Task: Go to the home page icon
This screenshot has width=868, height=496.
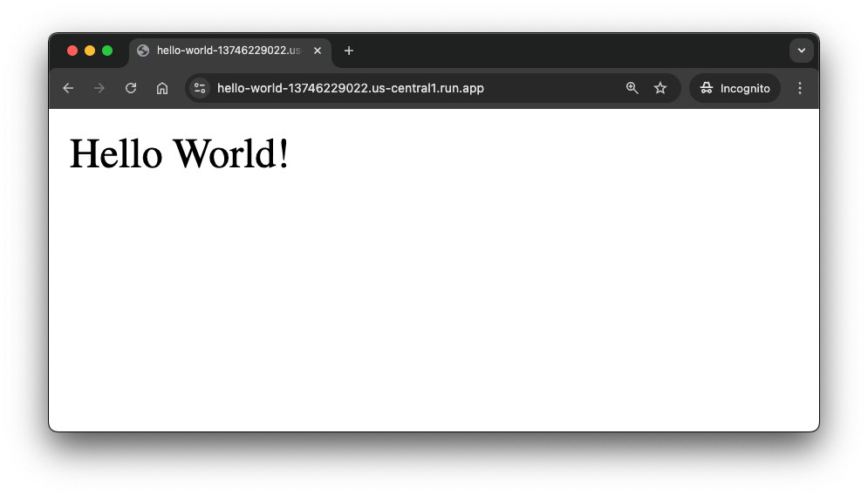Action: click(x=162, y=88)
